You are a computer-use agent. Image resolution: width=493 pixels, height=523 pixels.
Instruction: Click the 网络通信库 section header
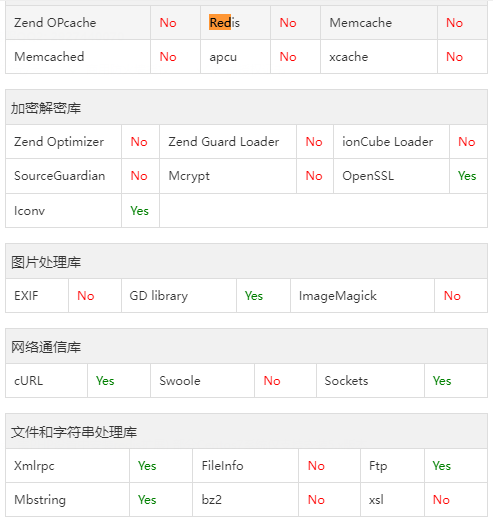46,347
